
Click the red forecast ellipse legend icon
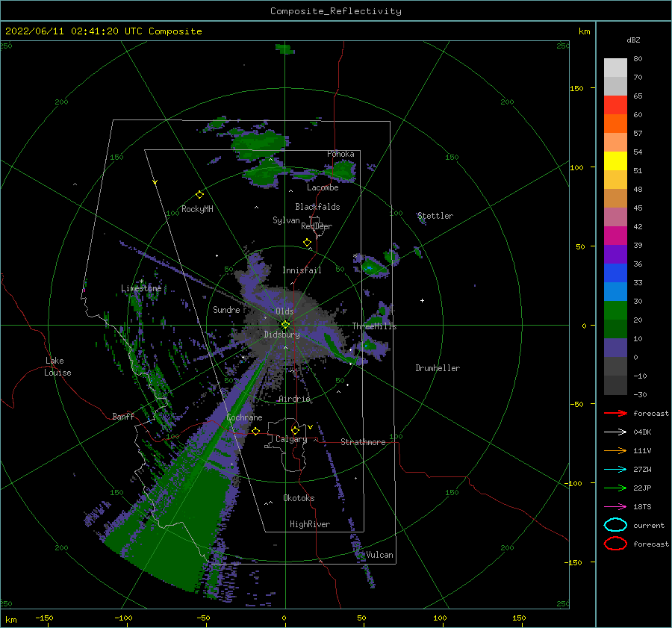click(x=615, y=544)
